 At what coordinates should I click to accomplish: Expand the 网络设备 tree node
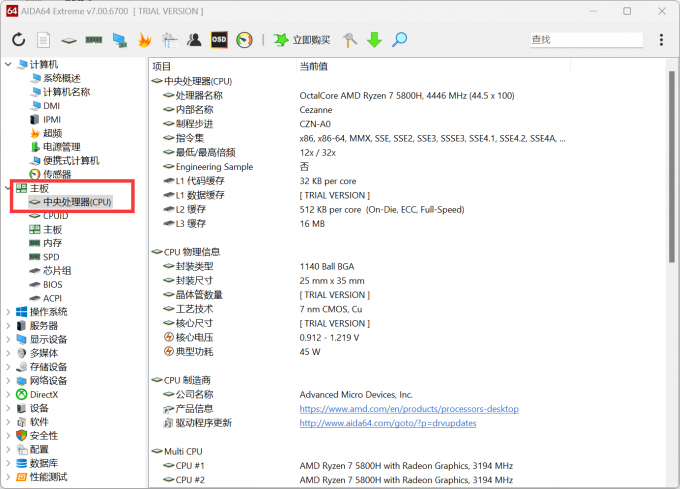point(8,381)
